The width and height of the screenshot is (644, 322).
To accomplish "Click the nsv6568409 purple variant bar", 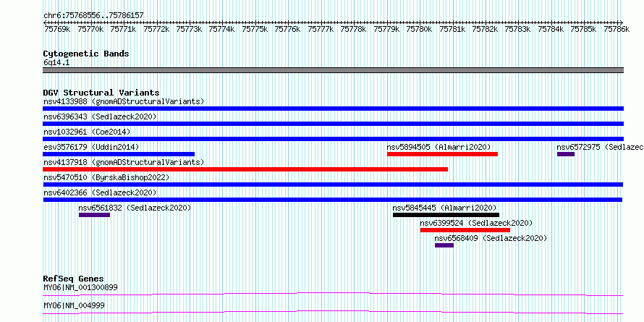I will 444,245.
